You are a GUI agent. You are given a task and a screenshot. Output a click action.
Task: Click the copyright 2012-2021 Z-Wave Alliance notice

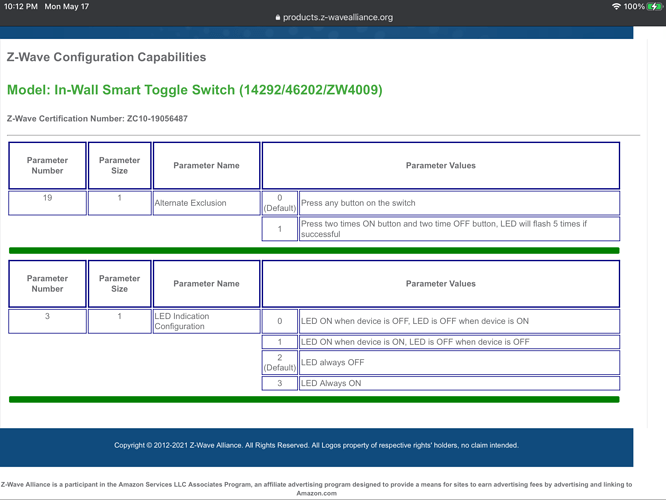pyautogui.click(x=316, y=445)
